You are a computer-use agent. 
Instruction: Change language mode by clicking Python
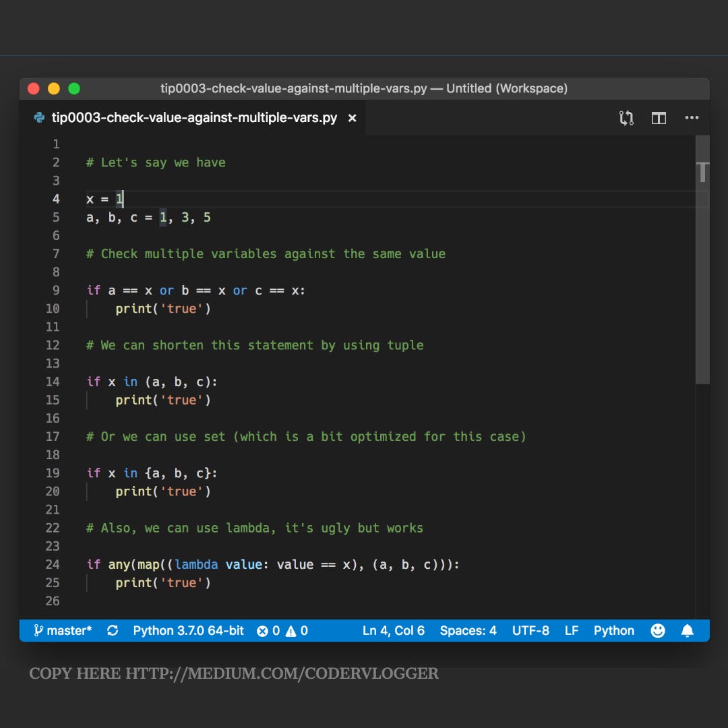[x=613, y=630]
